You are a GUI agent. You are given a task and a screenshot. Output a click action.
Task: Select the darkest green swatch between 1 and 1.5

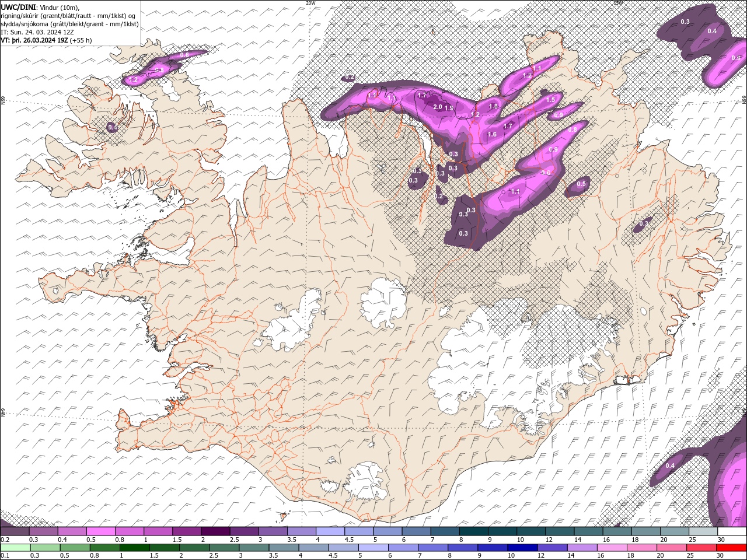(x=134, y=547)
